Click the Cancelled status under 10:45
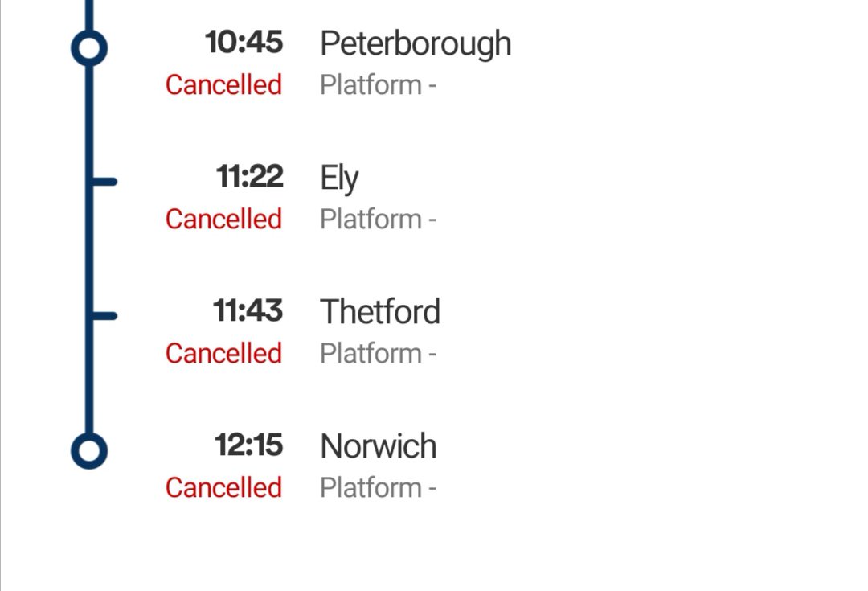This screenshot has height=591, width=868. point(223,84)
